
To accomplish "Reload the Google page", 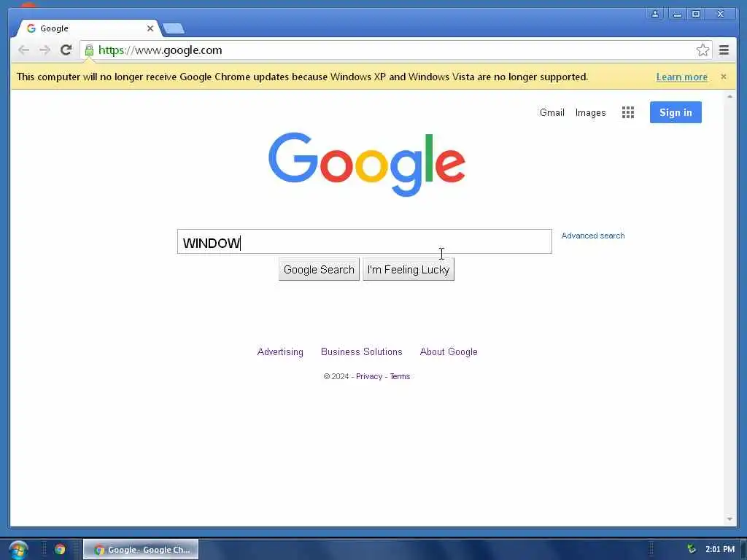I will coord(66,50).
